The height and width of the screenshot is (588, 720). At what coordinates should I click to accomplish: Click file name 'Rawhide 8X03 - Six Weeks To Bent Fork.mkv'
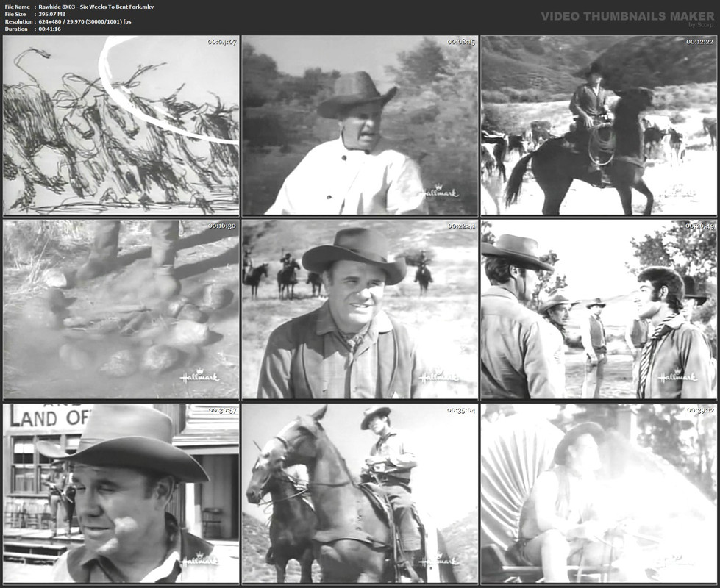tap(96, 7)
